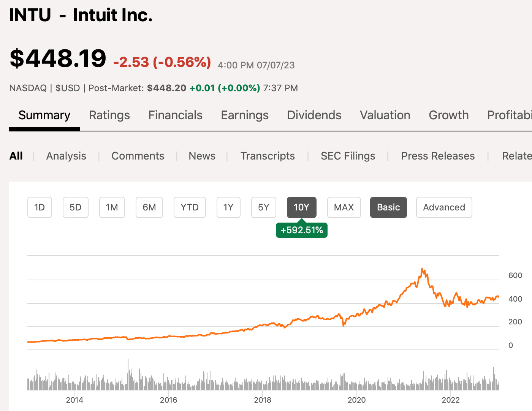Select the 1D chart range
This screenshot has width=532, height=411.
tap(40, 207)
